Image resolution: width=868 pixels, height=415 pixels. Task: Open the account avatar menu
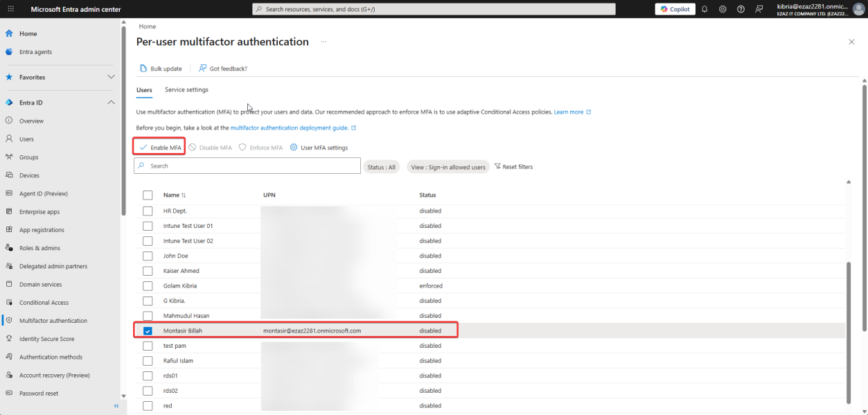(858, 9)
